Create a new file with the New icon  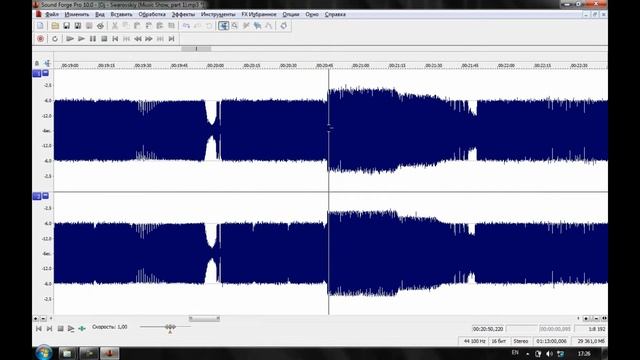(40, 26)
